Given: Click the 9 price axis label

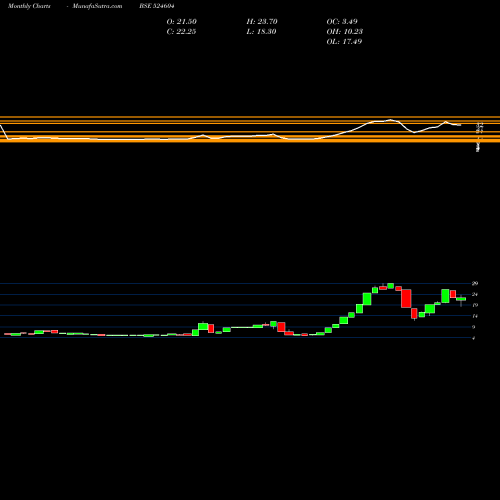Looking at the screenshot, I should point(474,327).
